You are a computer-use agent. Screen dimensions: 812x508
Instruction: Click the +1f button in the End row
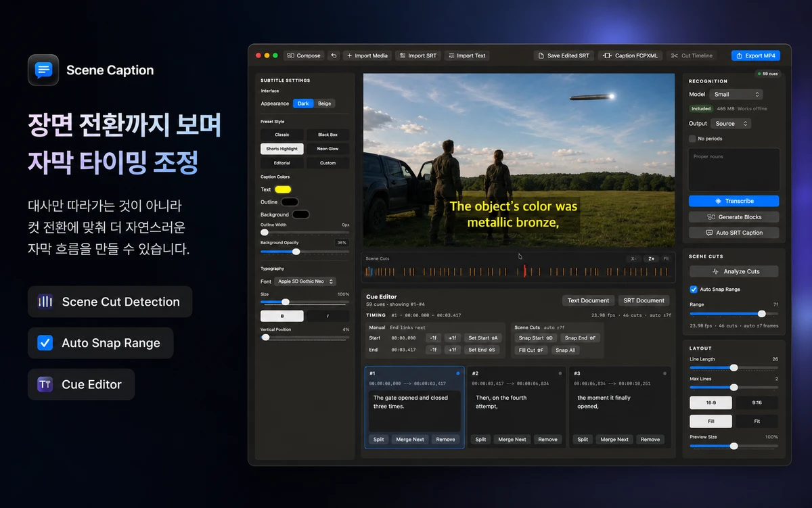tap(453, 350)
